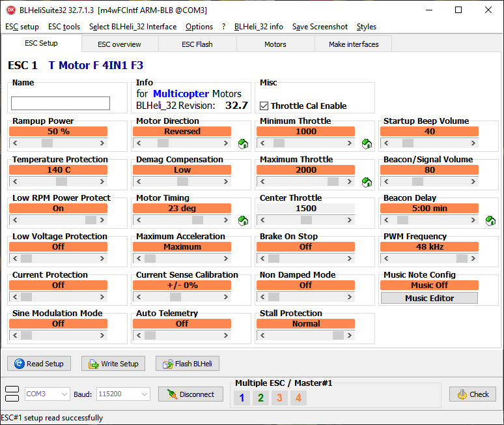504x425 pixels.
Task: Reset Motor Timing with its green home icon
Action: point(243,220)
